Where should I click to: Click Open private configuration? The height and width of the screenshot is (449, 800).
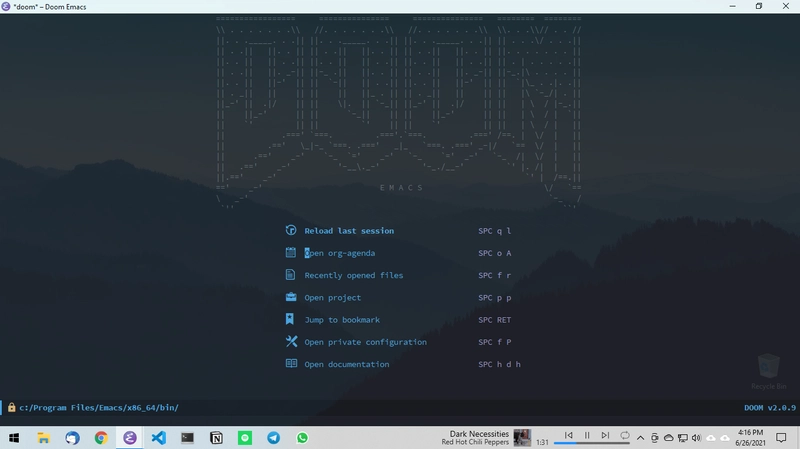365,342
